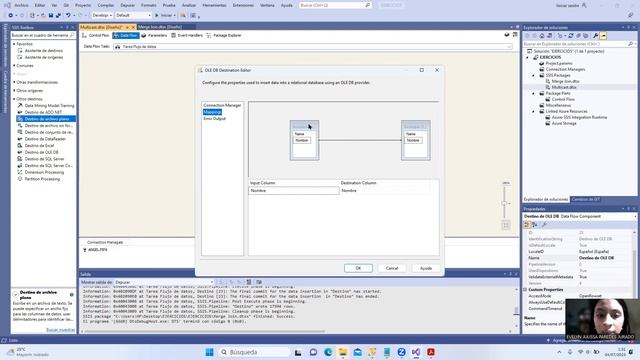Viewport: 640px width, 360px height.
Task: Open Multicast.dtsx in Solution Explorer
Action: [563, 87]
